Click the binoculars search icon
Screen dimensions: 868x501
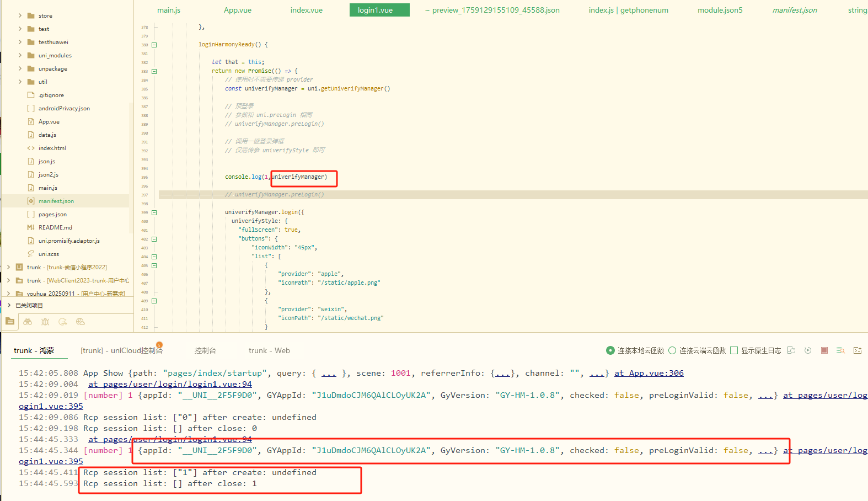tap(28, 322)
